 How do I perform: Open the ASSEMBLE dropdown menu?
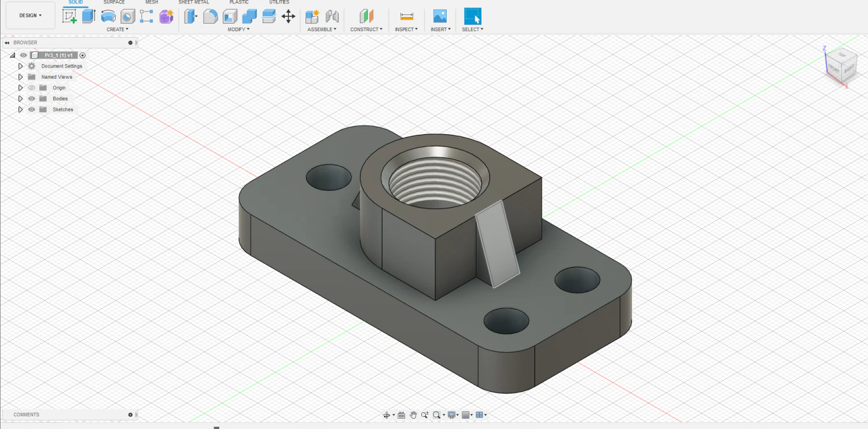point(322,29)
